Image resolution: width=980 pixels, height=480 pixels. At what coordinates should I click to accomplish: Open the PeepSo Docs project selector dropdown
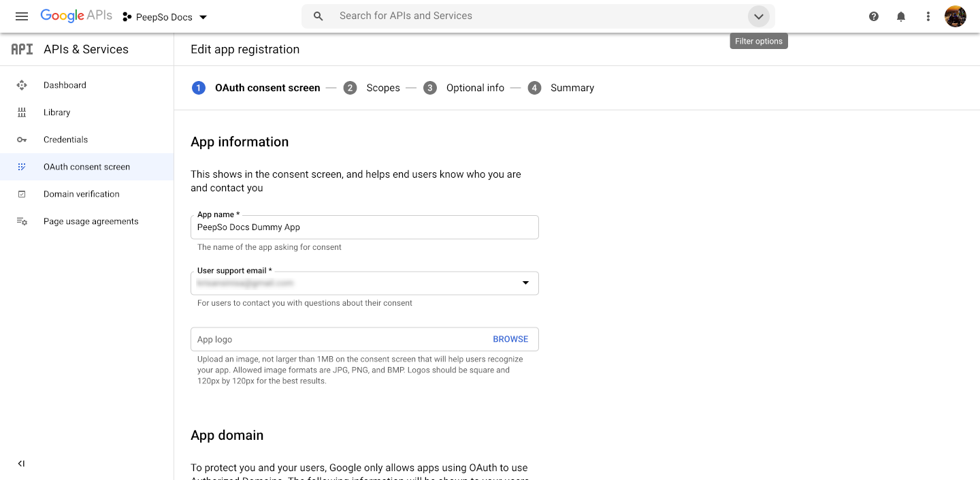pos(165,17)
